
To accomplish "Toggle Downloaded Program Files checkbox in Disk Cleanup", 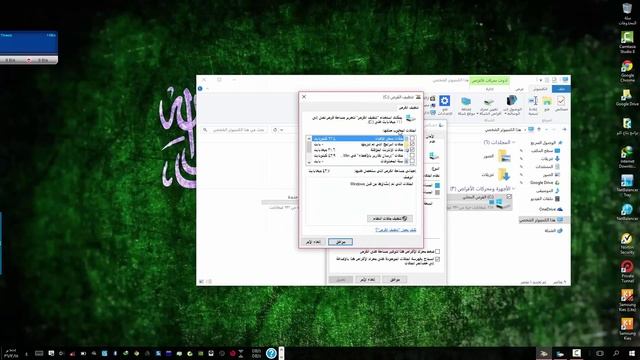I will click(x=412, y=144).
